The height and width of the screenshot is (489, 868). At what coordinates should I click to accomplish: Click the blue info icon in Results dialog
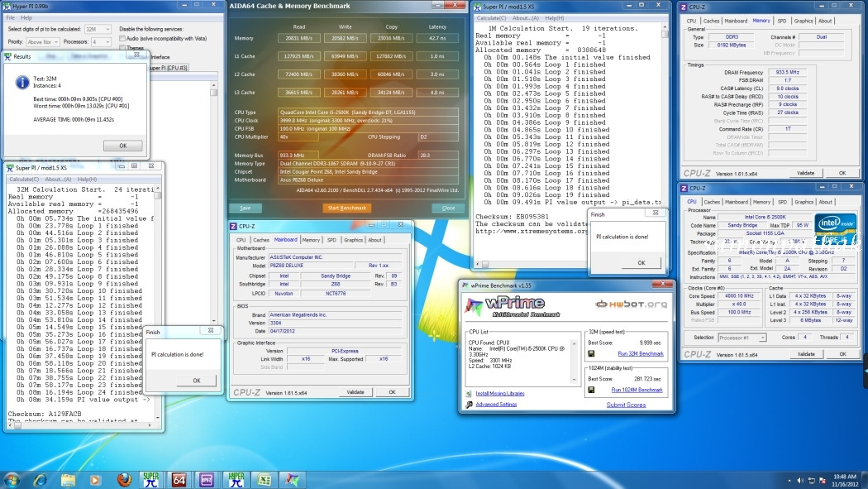click(22, 83)
